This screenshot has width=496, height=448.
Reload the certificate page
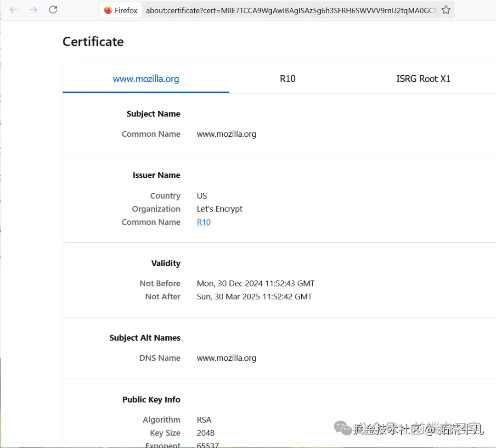click(x=53, y=10)
